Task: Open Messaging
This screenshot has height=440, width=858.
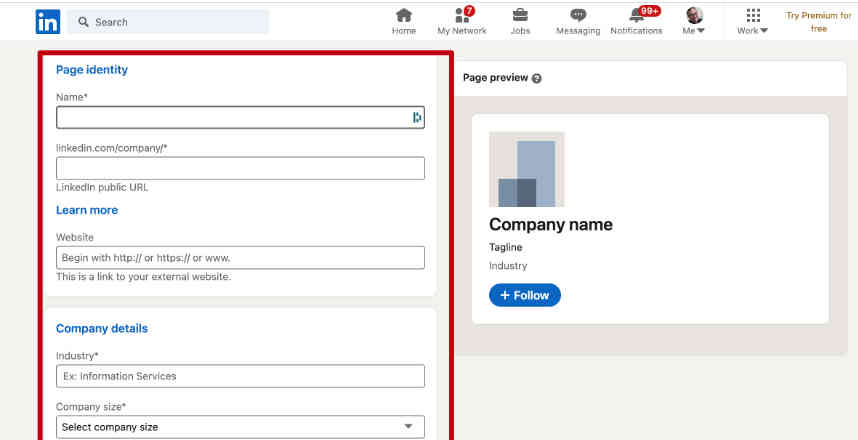Action: click(578, 22)
